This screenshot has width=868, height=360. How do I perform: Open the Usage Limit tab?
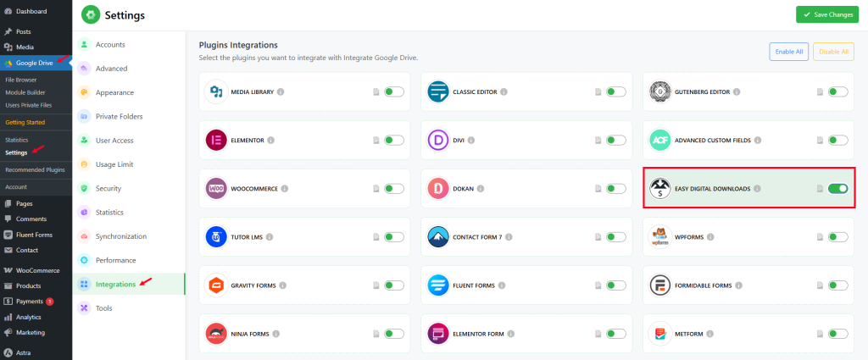pyautogui.click(x=129, y=164)
